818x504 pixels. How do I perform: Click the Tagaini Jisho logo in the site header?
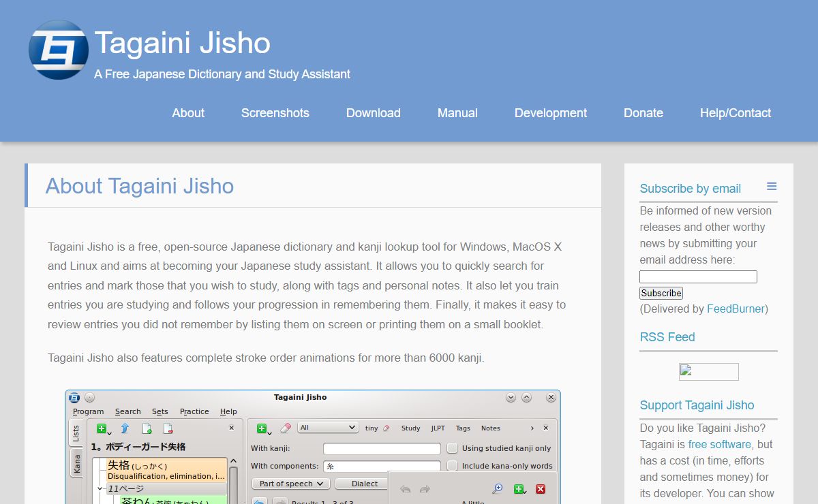[58, 50]
